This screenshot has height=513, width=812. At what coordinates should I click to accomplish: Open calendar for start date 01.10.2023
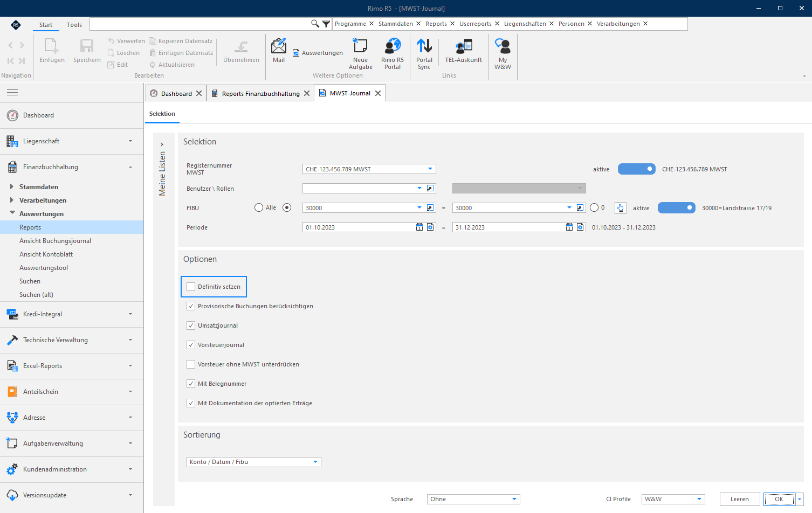419,227
